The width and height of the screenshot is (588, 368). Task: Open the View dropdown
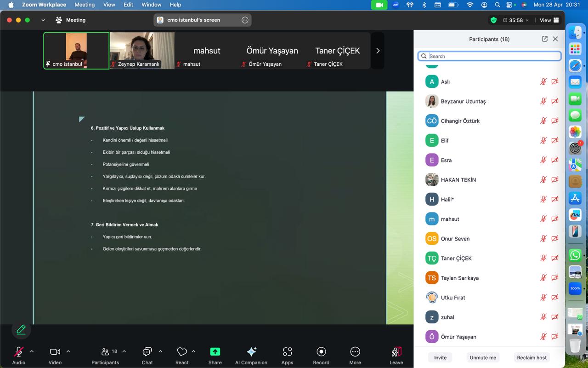point(549,20)
